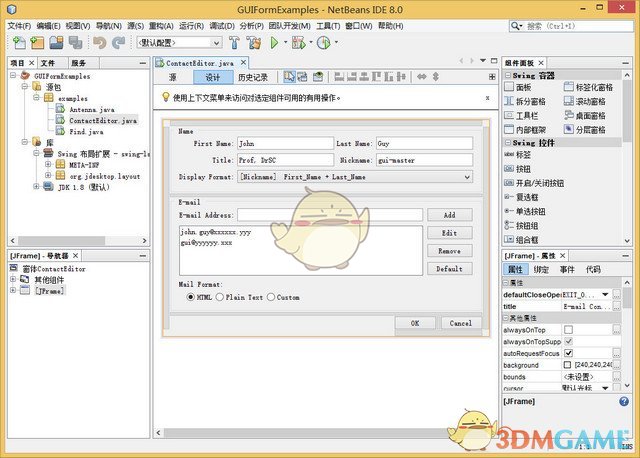Click the search box in menu bar
This screenshot has width=640, height=458.
(x=571, y=26)
